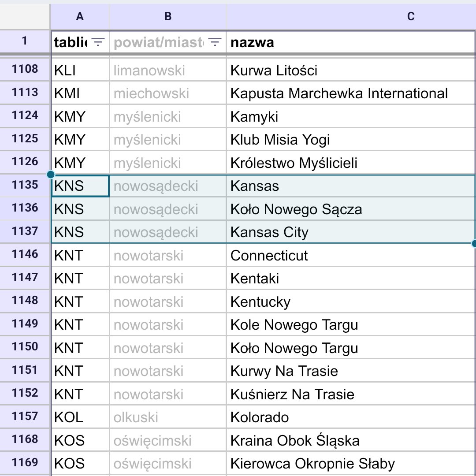Image resolution: width=476 pixels, height=476 pixels.
Task: Select the 'miechowski' cell
Action: pos(168,93)
